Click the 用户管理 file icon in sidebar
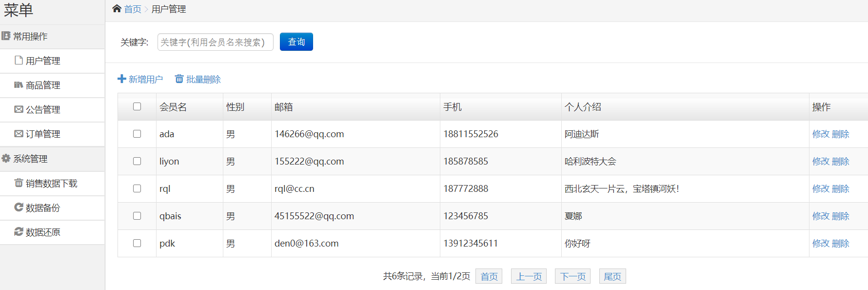Image resolution: width=868 pixels, height=290 pixels. [x=19, y=61]
